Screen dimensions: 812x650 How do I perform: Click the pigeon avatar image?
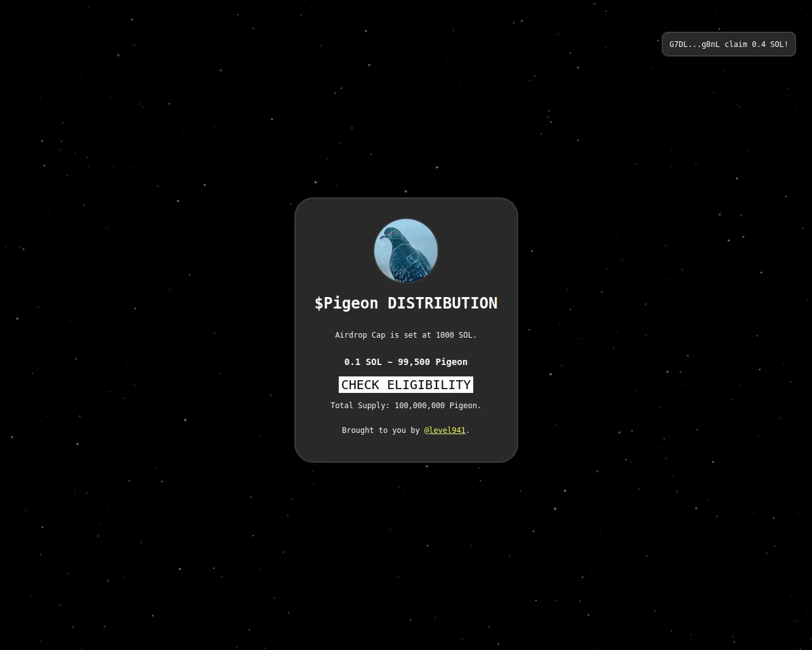(x=406, y=251)
